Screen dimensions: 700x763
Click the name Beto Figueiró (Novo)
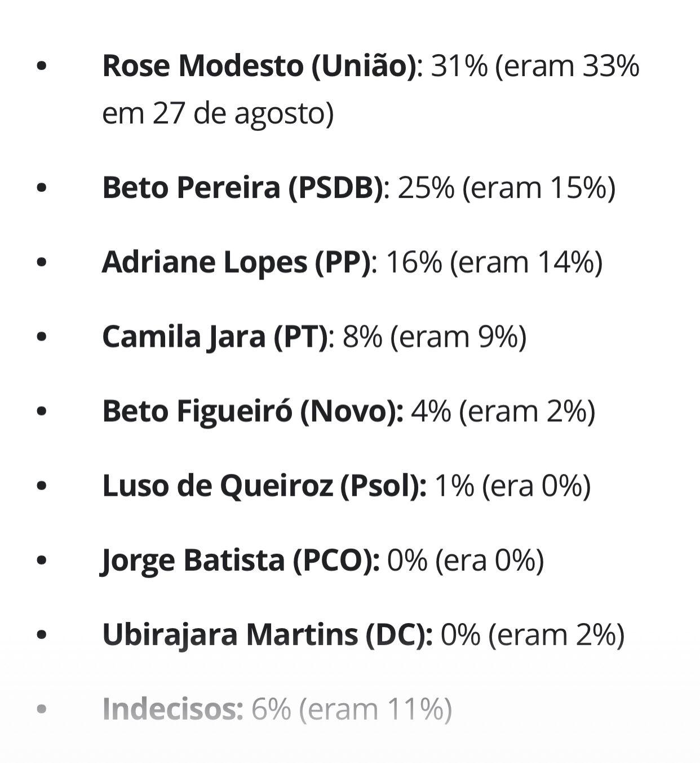click(x=251, y=411)
